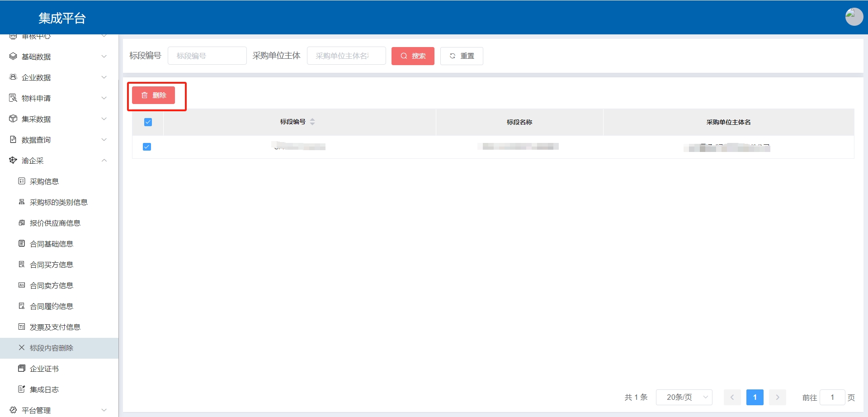
Task: Click the 数据查询 document icon
Action: click(13, 140)
